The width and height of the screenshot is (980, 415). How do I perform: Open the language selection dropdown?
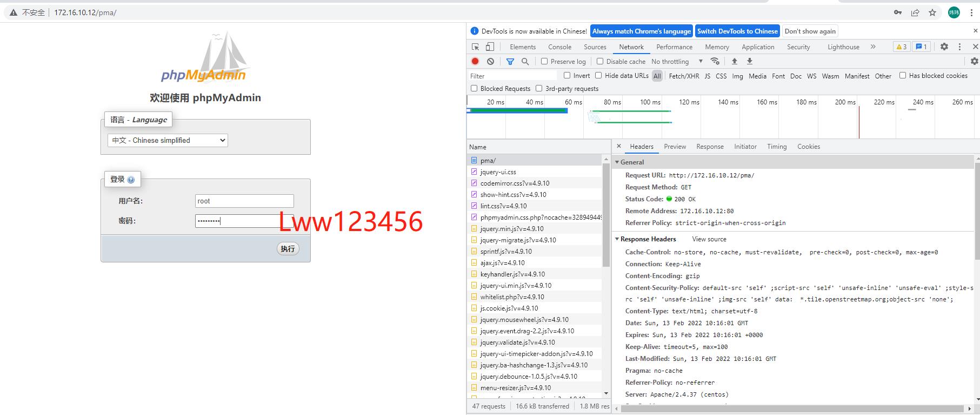(168, 140)
